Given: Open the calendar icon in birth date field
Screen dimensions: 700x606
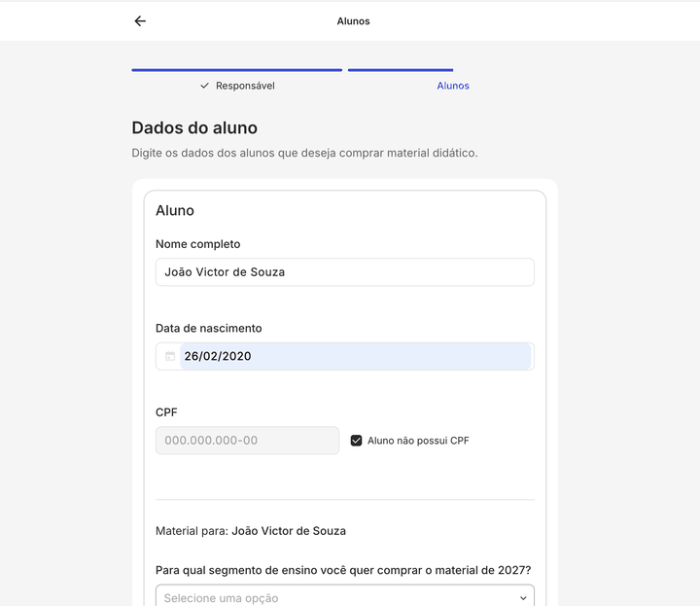Looking at the screenshot, I should (x=170, y=356).
